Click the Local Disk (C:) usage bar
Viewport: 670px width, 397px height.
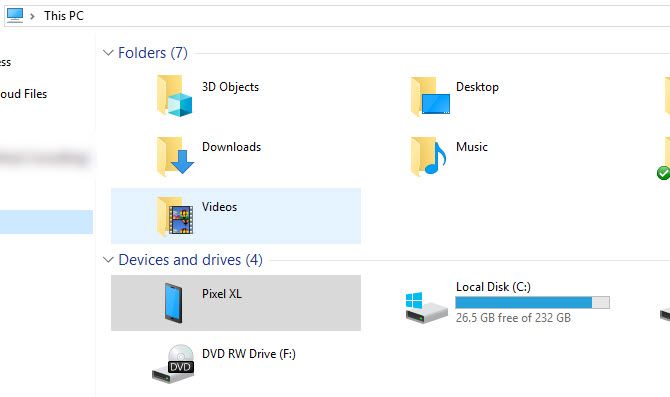pyautogui.click(x=532, y=303)
